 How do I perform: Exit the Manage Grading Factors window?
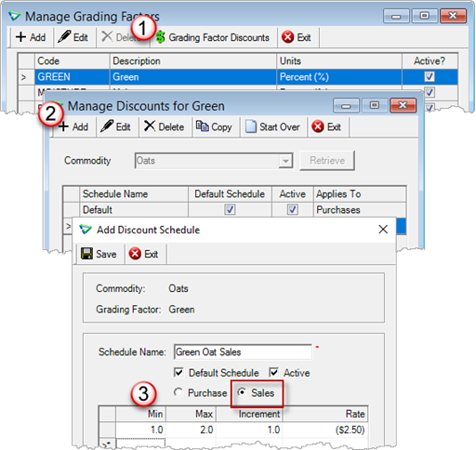point(297,37)
